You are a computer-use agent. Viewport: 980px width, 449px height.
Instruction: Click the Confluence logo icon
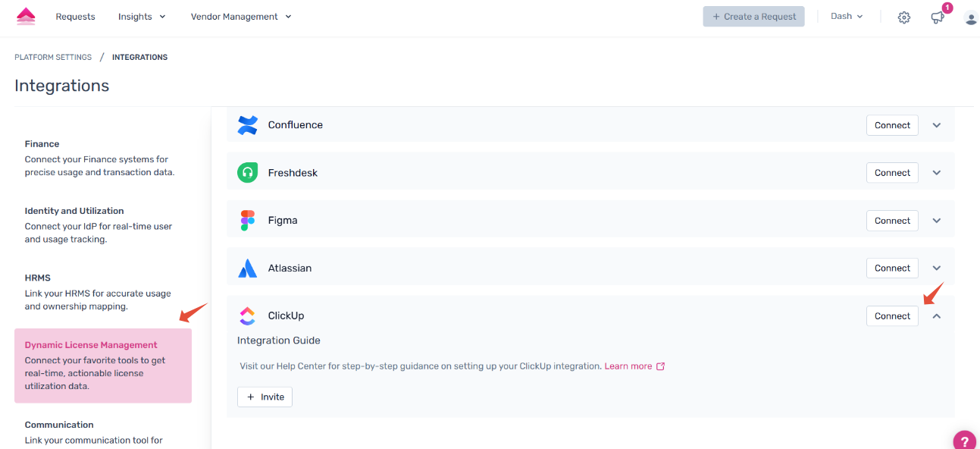pos(248,125)
